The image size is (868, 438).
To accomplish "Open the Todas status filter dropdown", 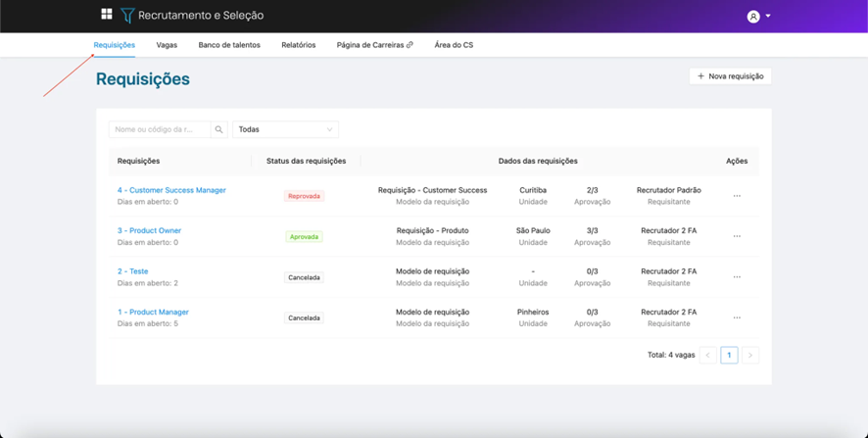I will click(x=286, y=129).
